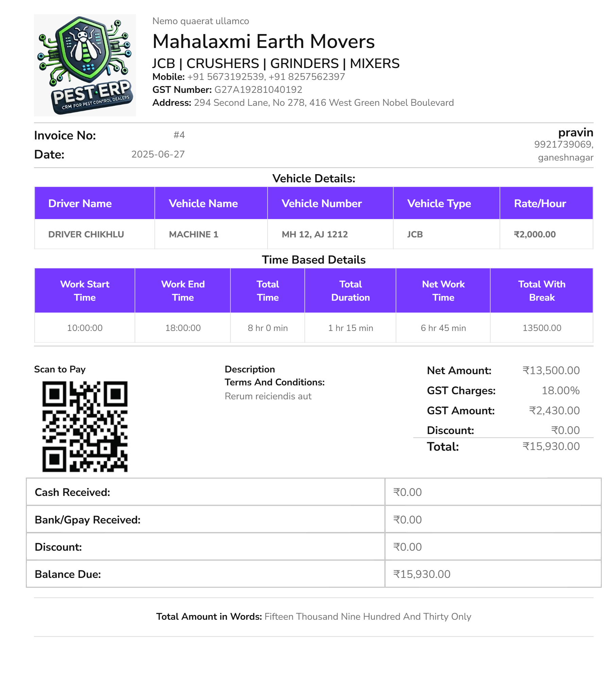
Task: Click 'Terms And Conditions:' label
Action: point(275,382)
